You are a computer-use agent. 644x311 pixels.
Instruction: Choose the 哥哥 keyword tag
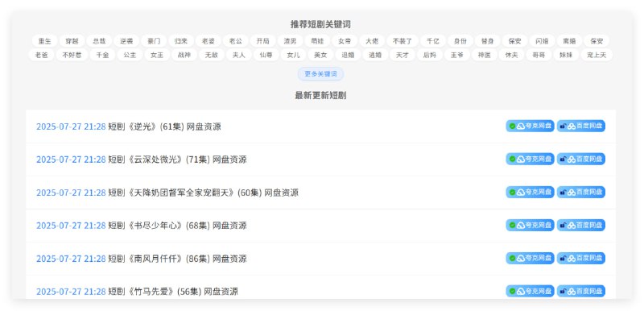click(539, 55)
